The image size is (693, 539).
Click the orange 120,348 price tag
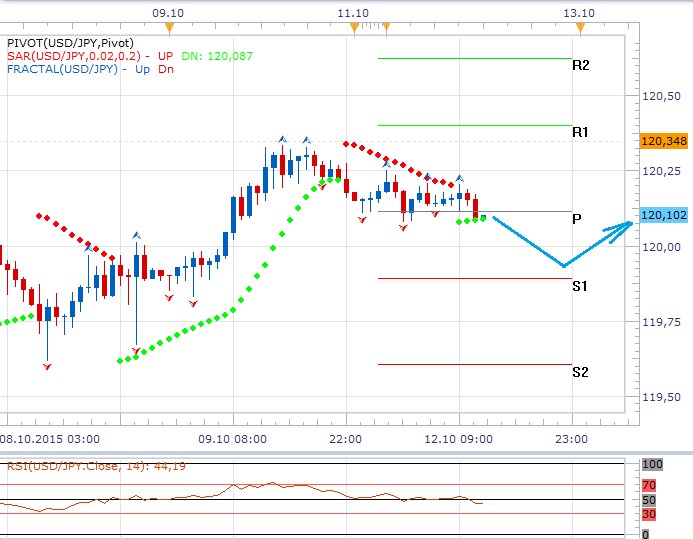point(661,141)
